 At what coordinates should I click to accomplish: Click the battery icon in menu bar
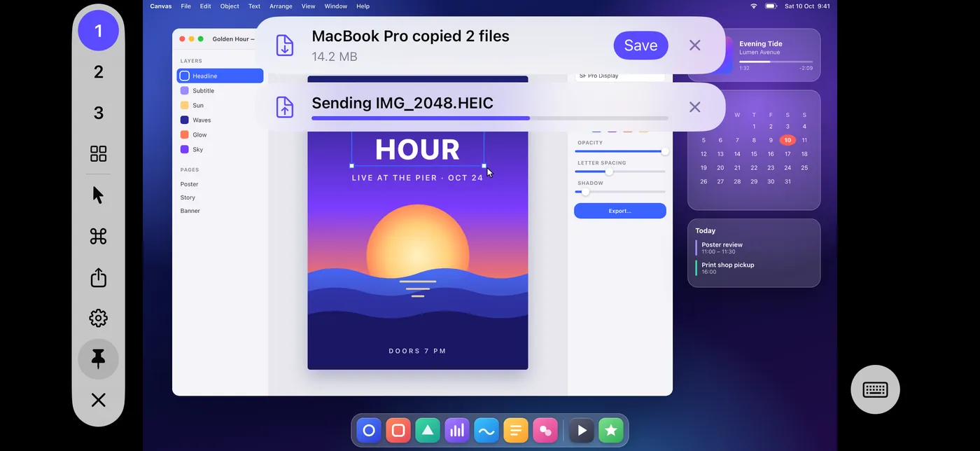point(771,6)
